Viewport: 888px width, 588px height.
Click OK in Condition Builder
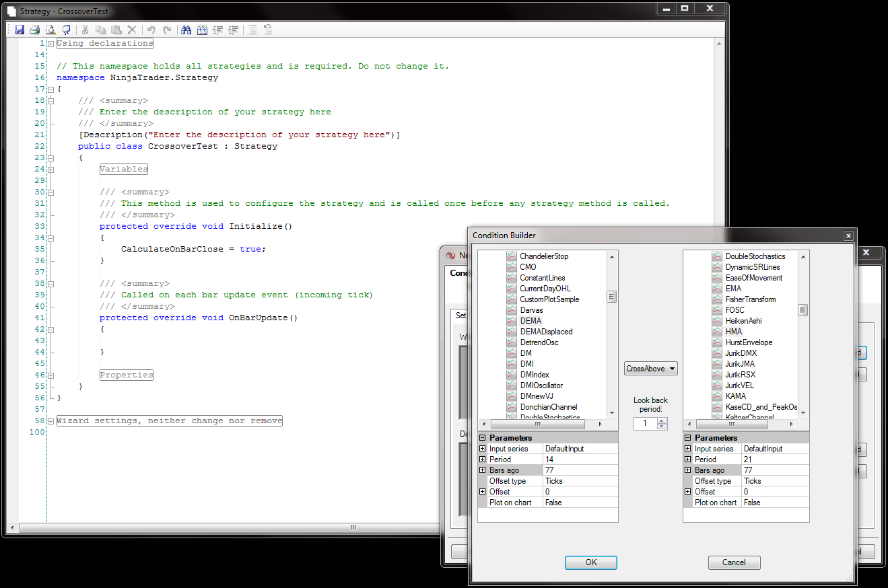tap(590, 562)
